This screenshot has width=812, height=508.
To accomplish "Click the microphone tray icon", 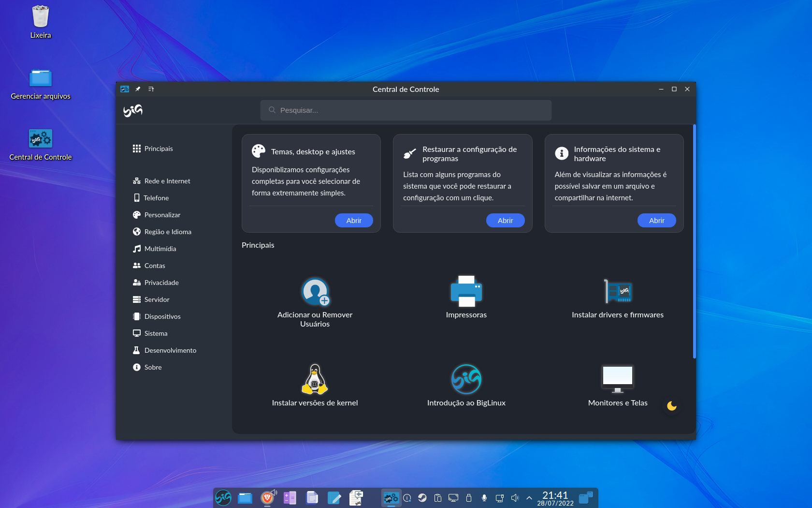I will pyautogui.click(x=484, y=498).
